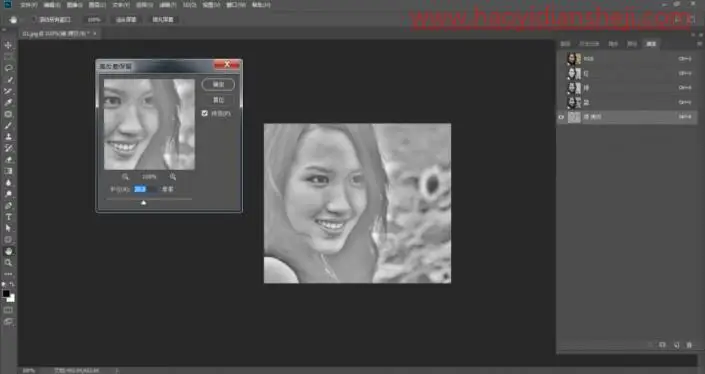Switch to the History (历史记录) panel tab
The height and width of the screenshot is (374, 705).
(x=589, y=44)
